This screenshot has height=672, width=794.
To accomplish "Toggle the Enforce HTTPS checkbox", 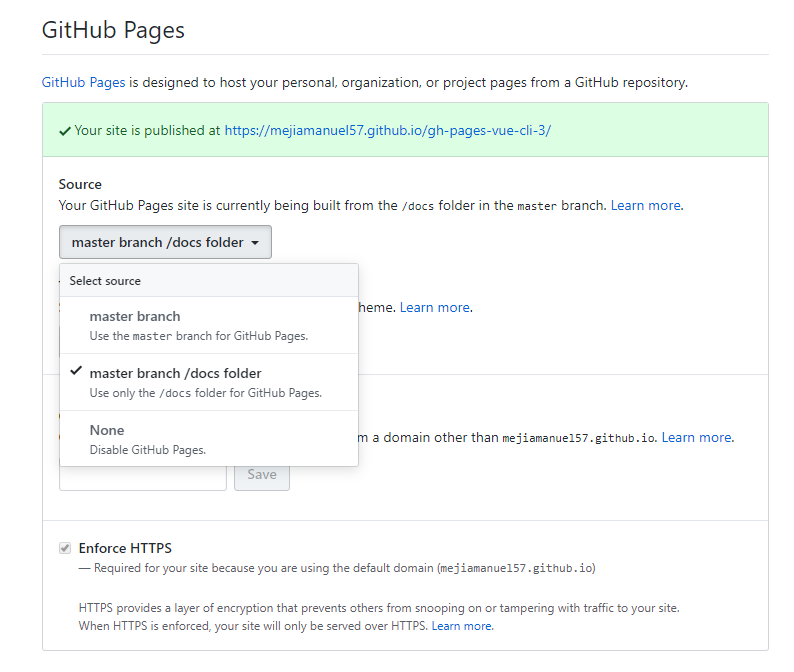I will point(65,548).
